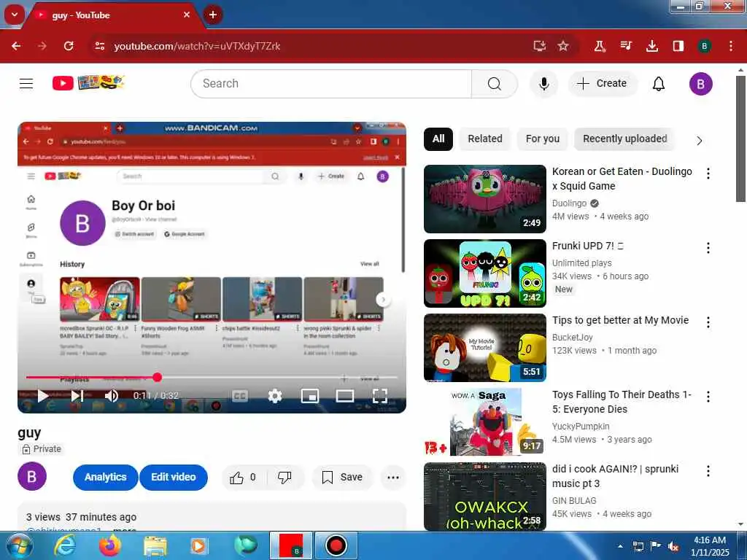Click the search magnifier button
Viewport: 747px width, 560px height.
495,84
